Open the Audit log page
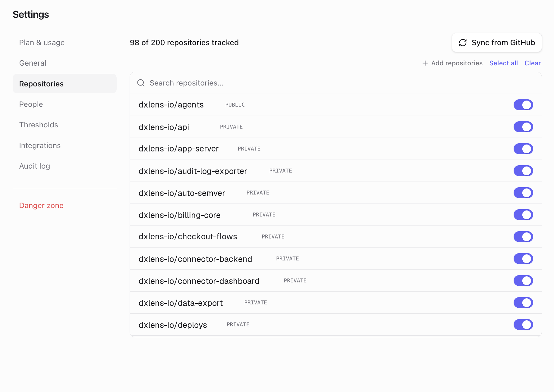Viewport: 554px width, 392px height. [65, 166]
